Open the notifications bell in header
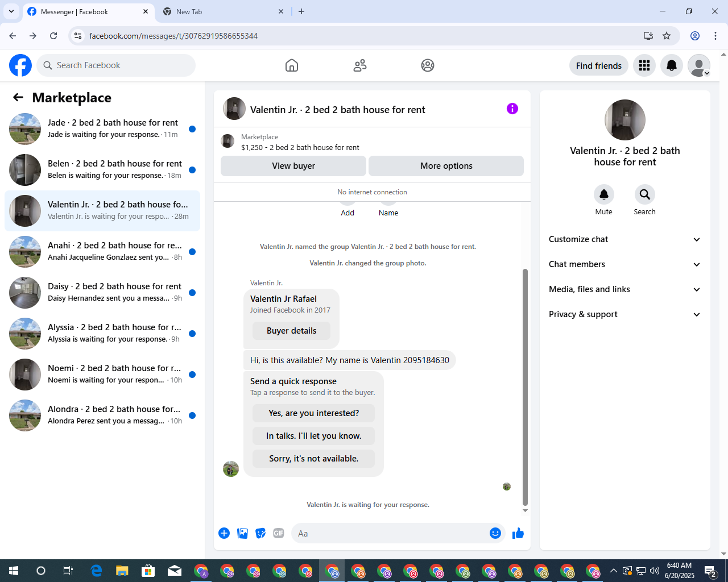The width and height of the screenshot is (728, 582). tap(672, 65)
